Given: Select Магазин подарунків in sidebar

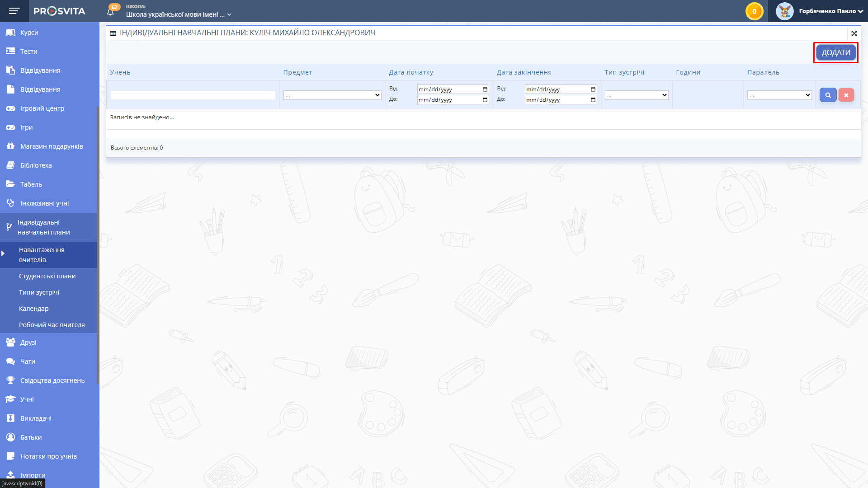Looking at the screenshot, I should [x=51, y=146].
